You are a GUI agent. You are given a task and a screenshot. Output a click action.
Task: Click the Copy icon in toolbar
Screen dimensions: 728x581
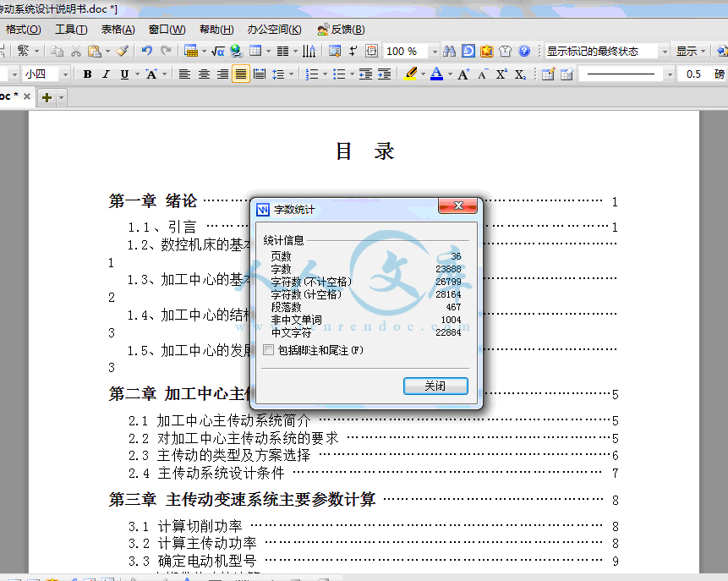click(x=57, y=51)
